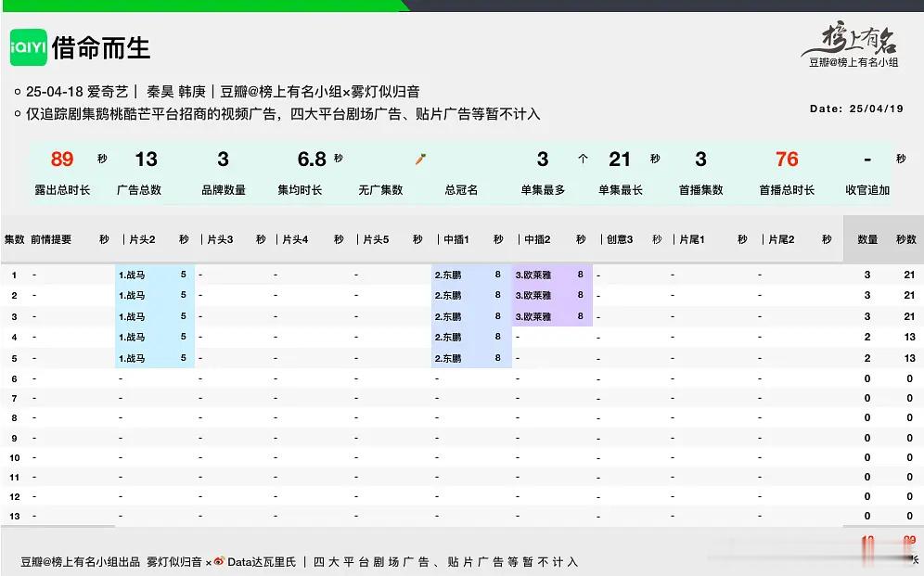Click the 6.8 average duration value
The width and height of the screenshot is (924, 576).
(x=312, y=159)
